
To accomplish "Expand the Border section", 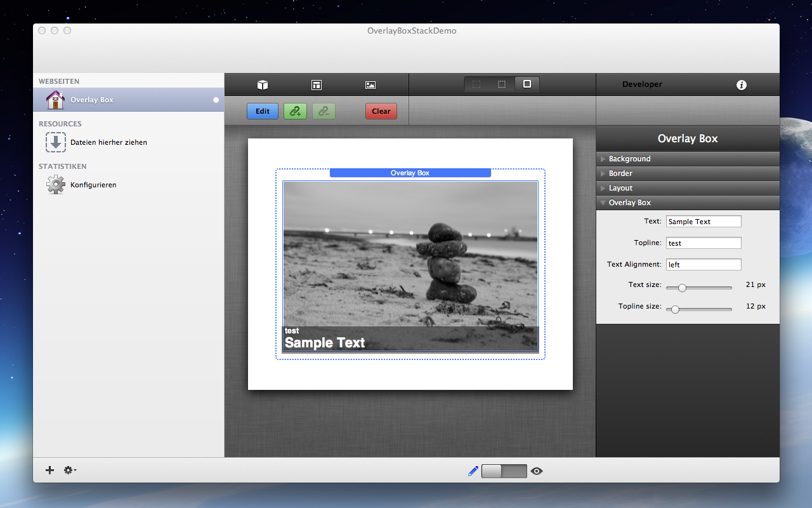I will click(x=688, y=173).
